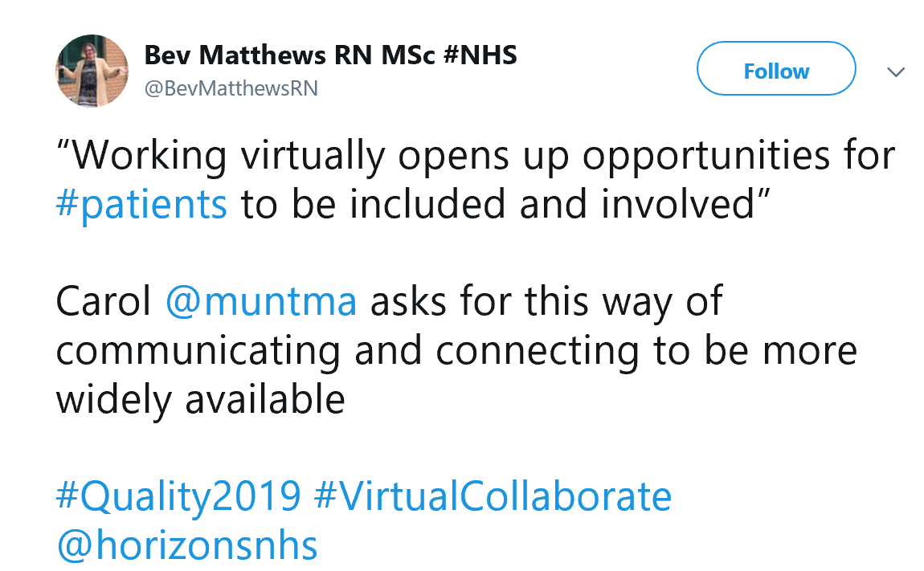Open the #Quality2019 hashtag
This screenshot has width=924, height=571.
(x=178, y=496)
